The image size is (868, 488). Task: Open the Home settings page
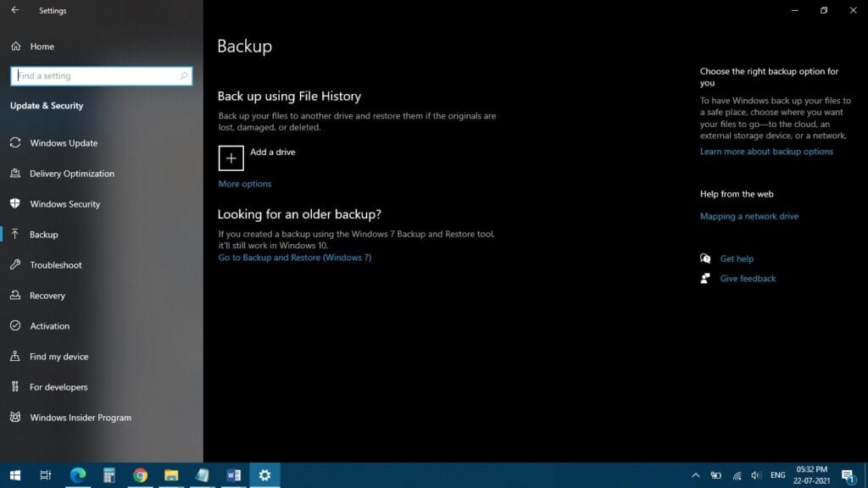tap(42, 47)
